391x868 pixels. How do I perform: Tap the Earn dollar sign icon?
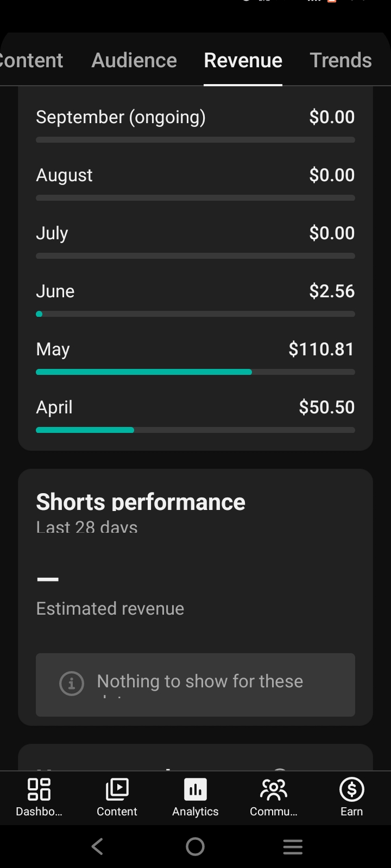[351, 789]
